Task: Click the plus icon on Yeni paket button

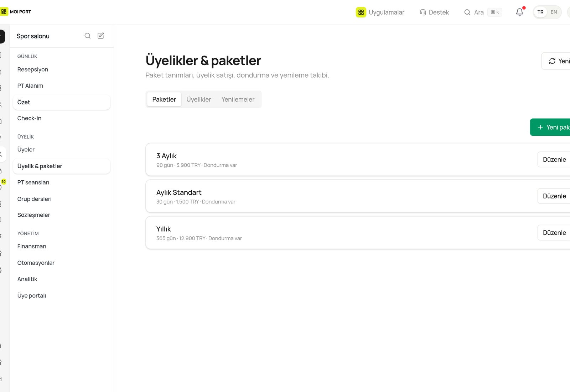Action: (540, 127)
